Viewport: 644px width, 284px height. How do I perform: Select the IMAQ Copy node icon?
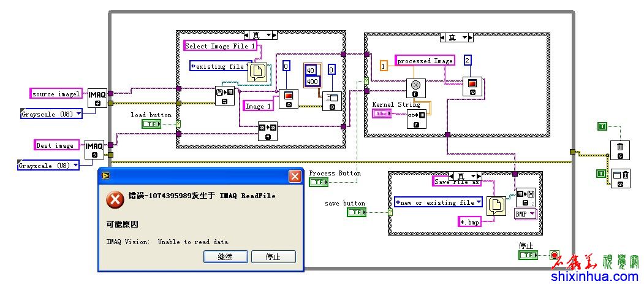click(266, 132)
